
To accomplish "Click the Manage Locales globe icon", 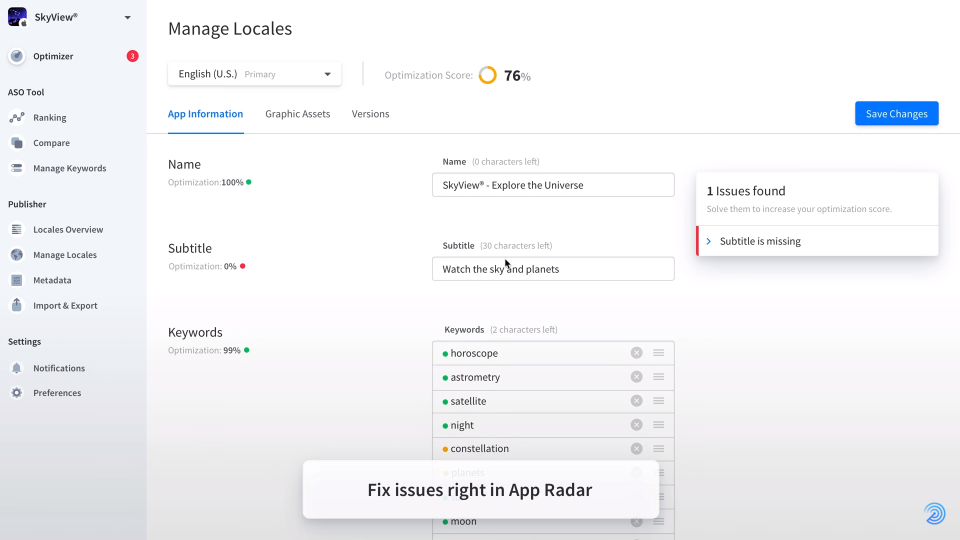I will 17,255.
